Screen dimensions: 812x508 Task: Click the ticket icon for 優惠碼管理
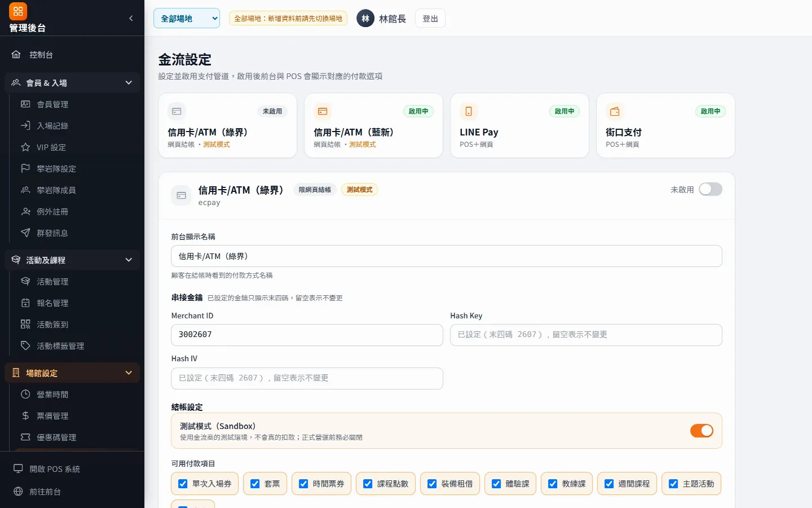25,437
